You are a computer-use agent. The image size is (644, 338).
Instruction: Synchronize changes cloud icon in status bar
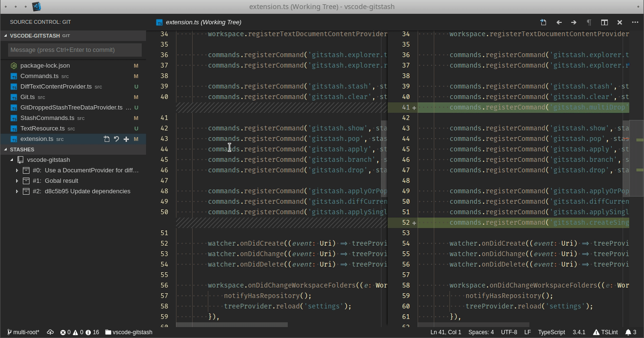pyautogui.click(x=50, y=332)
